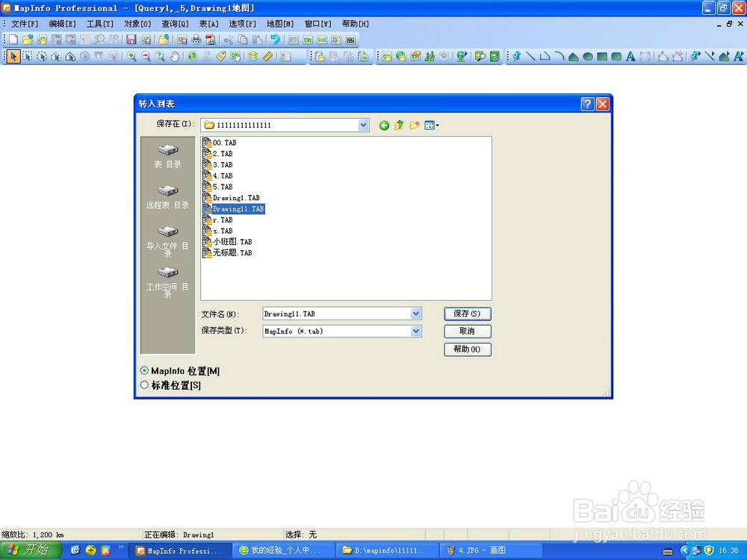Open the Text Style icon

(739, 56)
